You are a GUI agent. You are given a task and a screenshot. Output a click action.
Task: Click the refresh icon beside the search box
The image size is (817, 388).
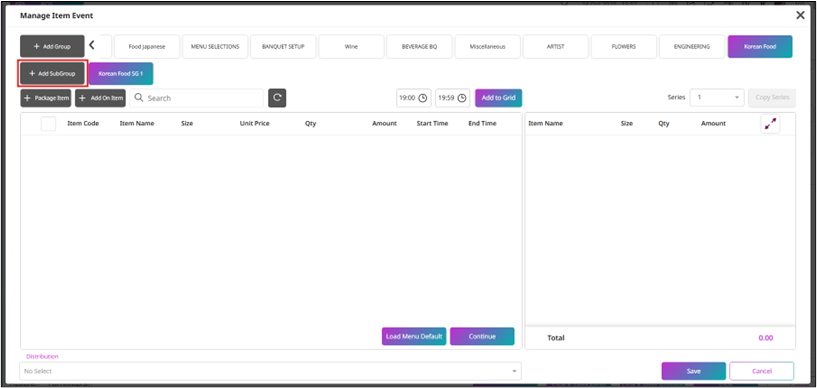tap(277, 98)
